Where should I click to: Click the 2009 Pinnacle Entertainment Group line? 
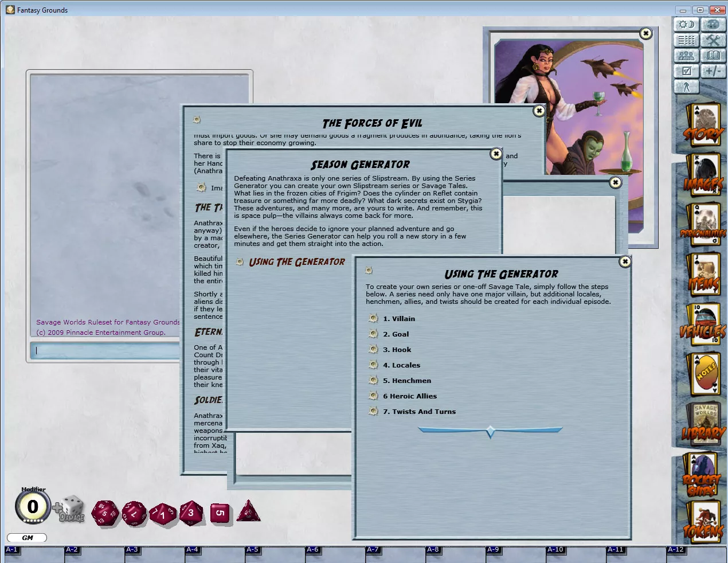pyautogui.click(x=101, y=333)
